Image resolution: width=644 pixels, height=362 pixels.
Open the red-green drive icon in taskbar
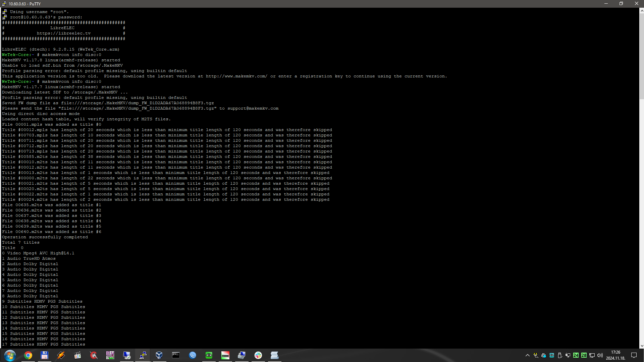tap(225, 355)
